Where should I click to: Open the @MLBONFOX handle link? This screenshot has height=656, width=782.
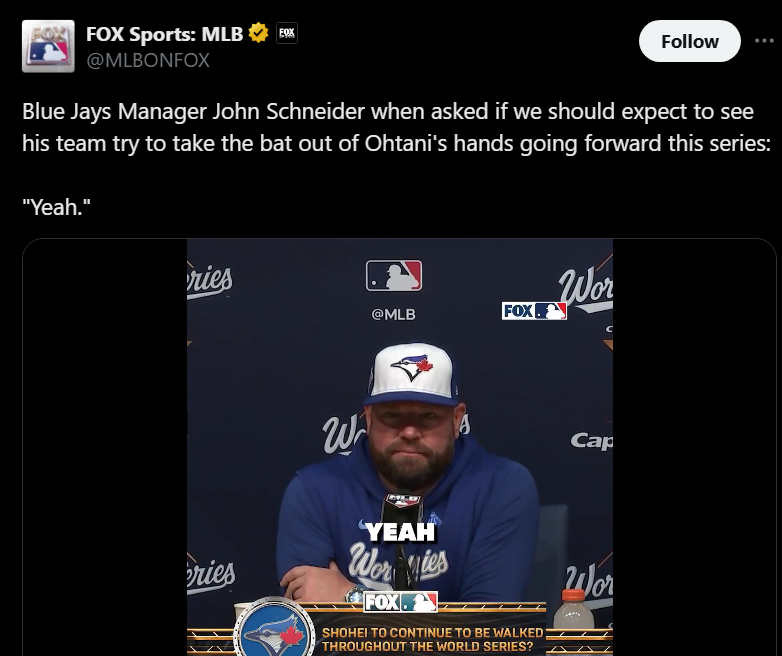(148, 60)
